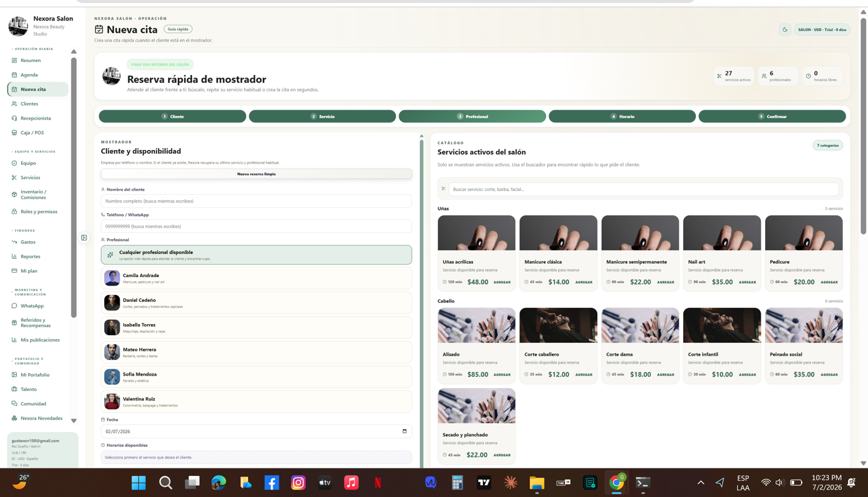868x497 pixels.
Task: Open Servicios with scissors icon
Action: click(38, 177)
